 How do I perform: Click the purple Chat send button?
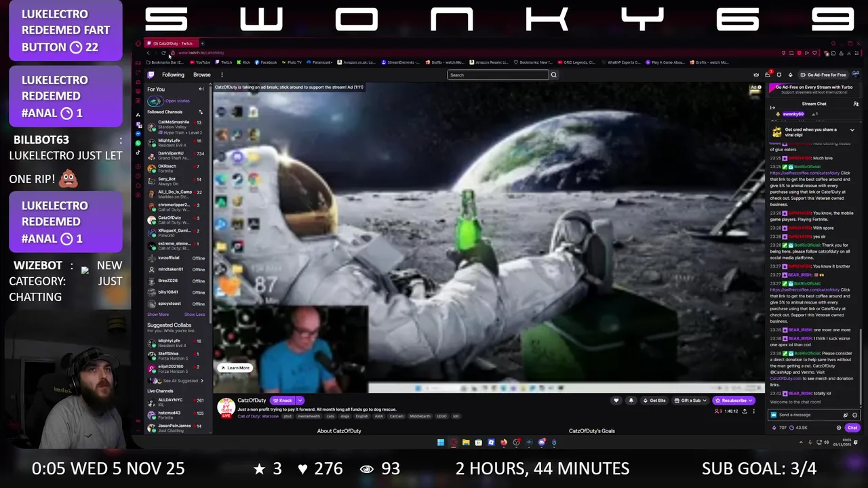tap(852, 428)
